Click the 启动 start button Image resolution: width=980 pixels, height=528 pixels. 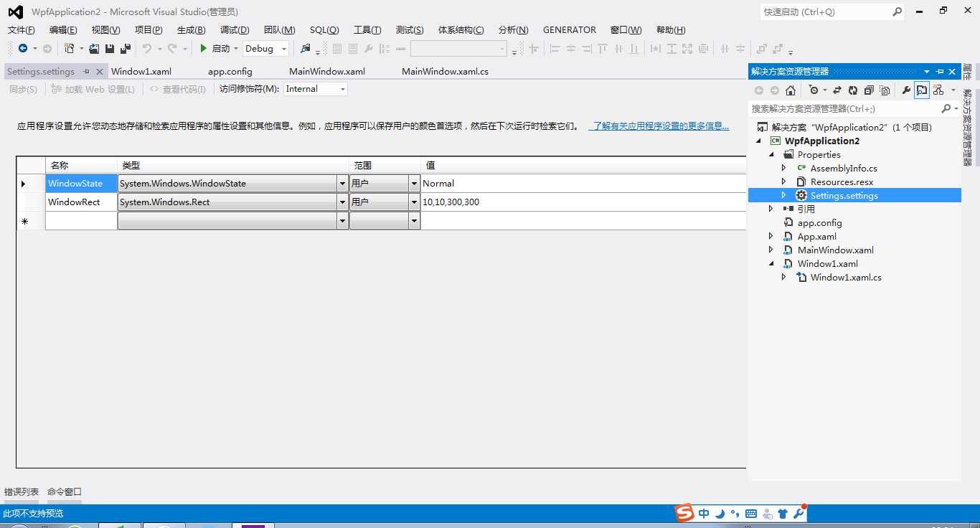point(221,49)
